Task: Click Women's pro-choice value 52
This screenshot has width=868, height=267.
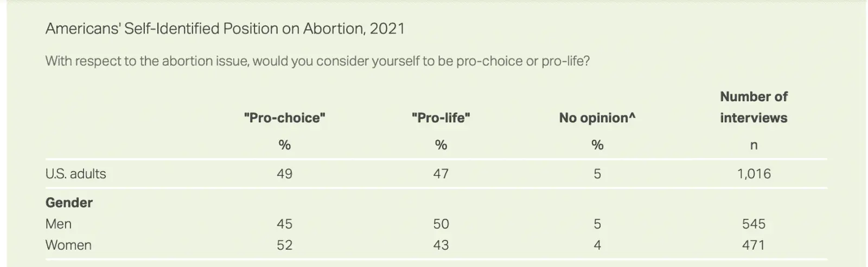Action: click(284, 245)
